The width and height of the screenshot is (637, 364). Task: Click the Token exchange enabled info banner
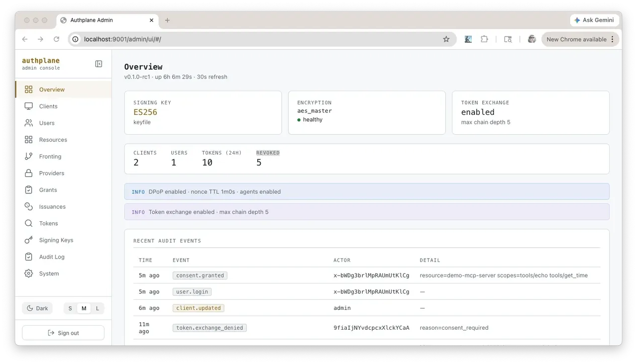[x=367, y=212]
